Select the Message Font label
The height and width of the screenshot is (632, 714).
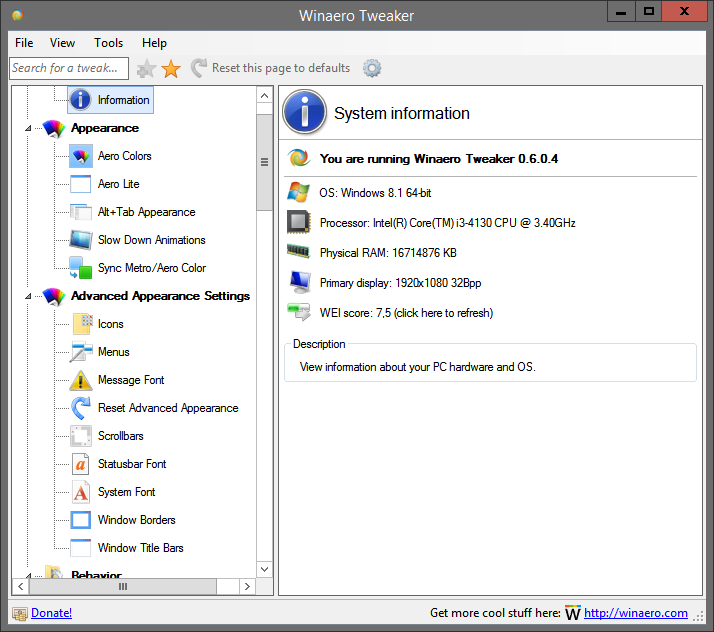click(x=131, y=380)
